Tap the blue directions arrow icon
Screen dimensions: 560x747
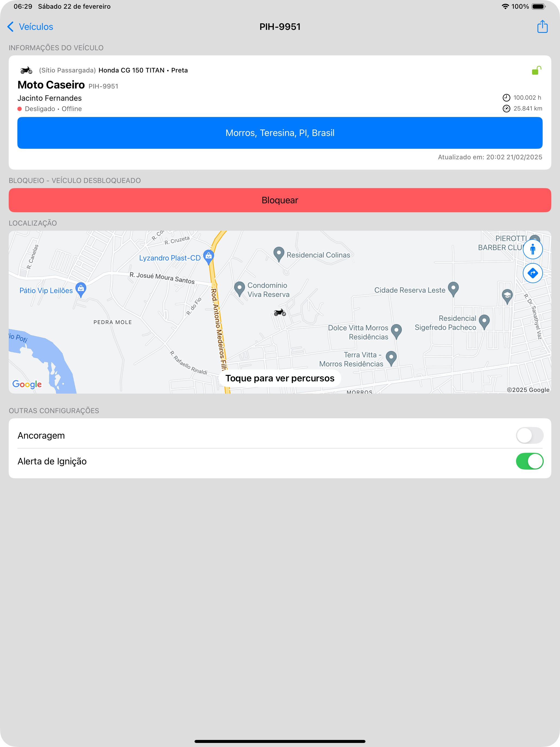point(533,273)
